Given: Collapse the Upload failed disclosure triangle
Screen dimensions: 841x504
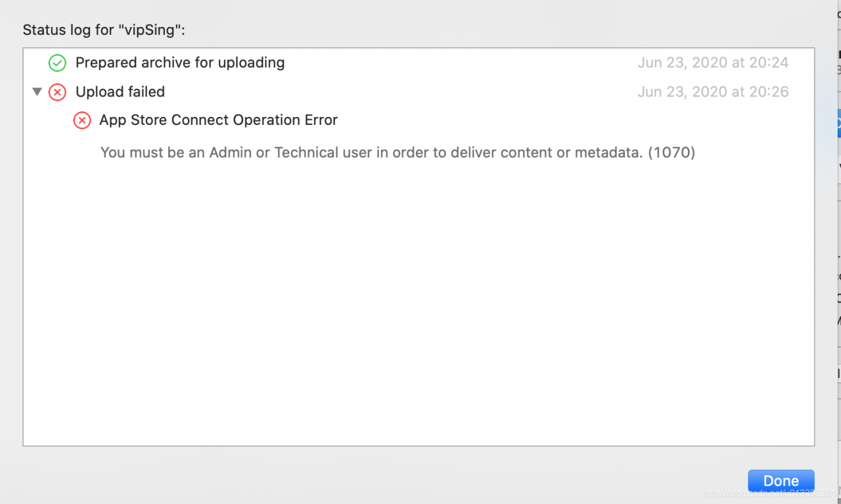Looking at the screenshot, I should (x=37, y=92).
